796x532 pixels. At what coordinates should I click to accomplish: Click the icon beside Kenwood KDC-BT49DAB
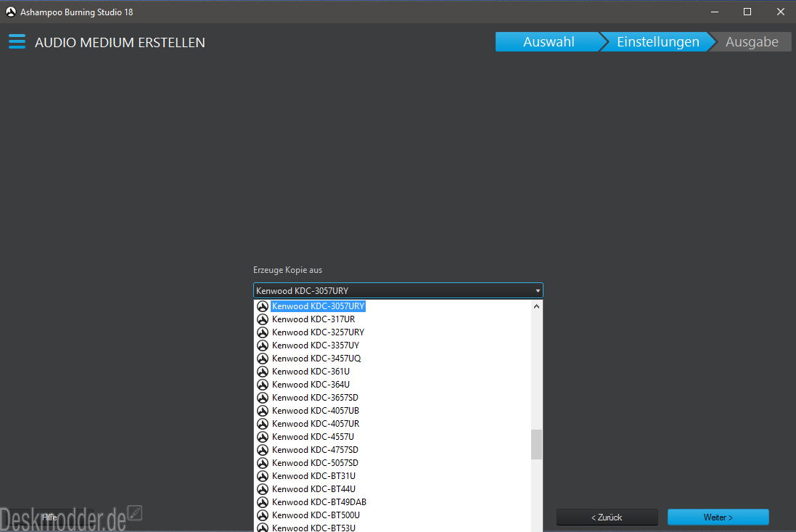[x=263, y=502]
